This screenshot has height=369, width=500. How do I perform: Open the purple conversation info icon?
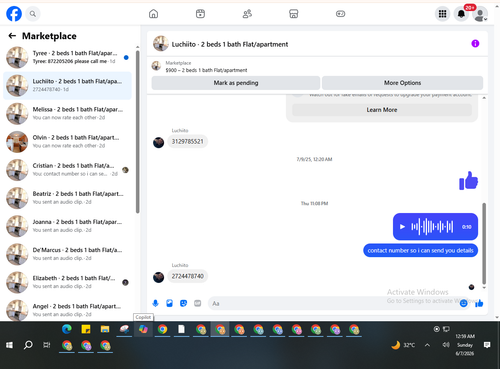(x=475, y=44)
